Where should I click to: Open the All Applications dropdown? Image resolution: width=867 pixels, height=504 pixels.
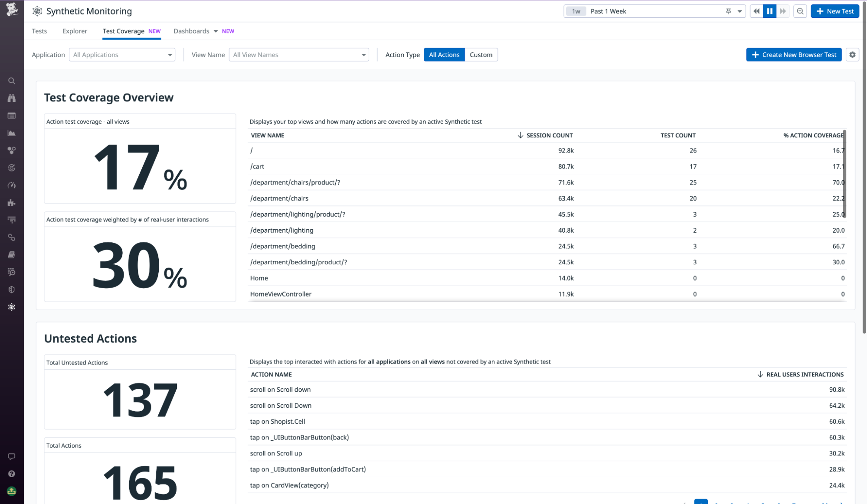click(x=122, y=55)
